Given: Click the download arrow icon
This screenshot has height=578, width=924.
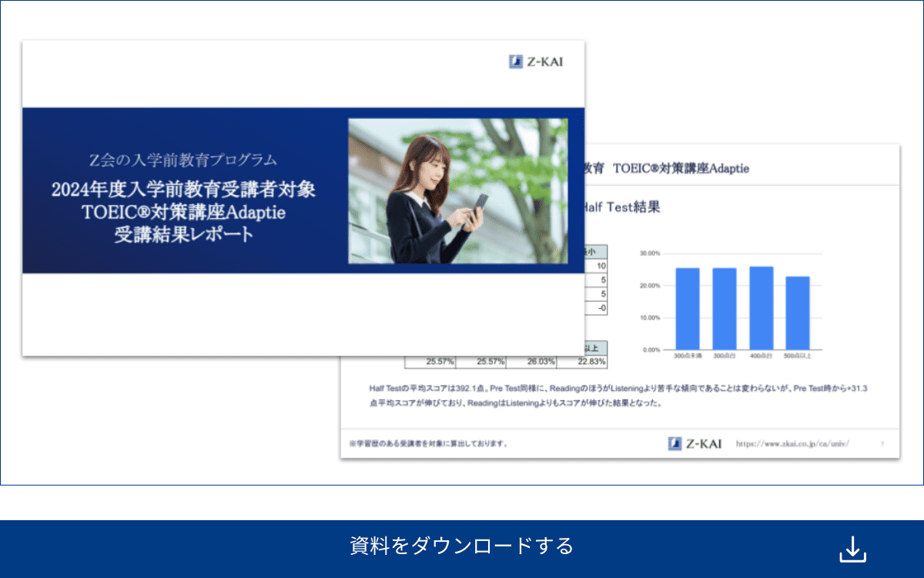Looking at the screenshot, I should pos(852,549).
